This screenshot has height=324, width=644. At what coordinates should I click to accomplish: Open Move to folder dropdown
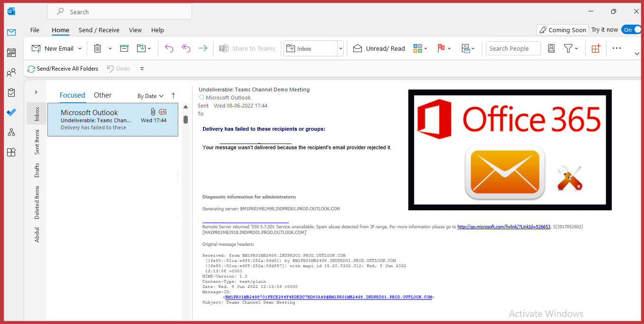coord(144,48)
